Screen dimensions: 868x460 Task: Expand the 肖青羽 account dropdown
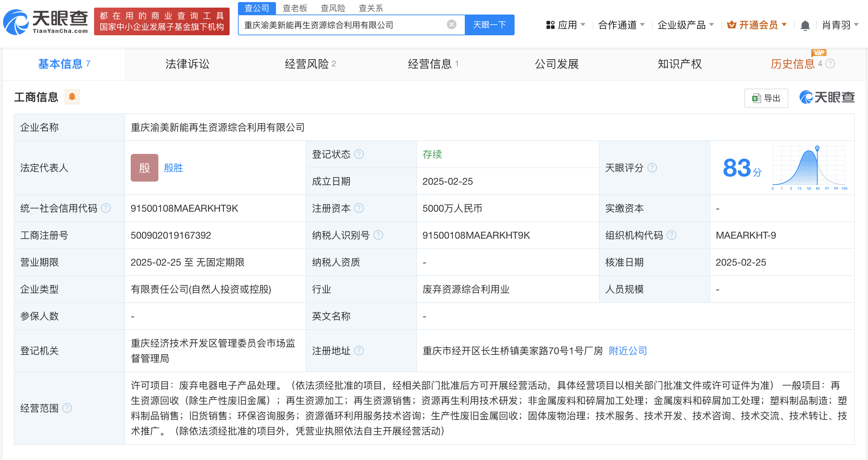click(839, 25)
